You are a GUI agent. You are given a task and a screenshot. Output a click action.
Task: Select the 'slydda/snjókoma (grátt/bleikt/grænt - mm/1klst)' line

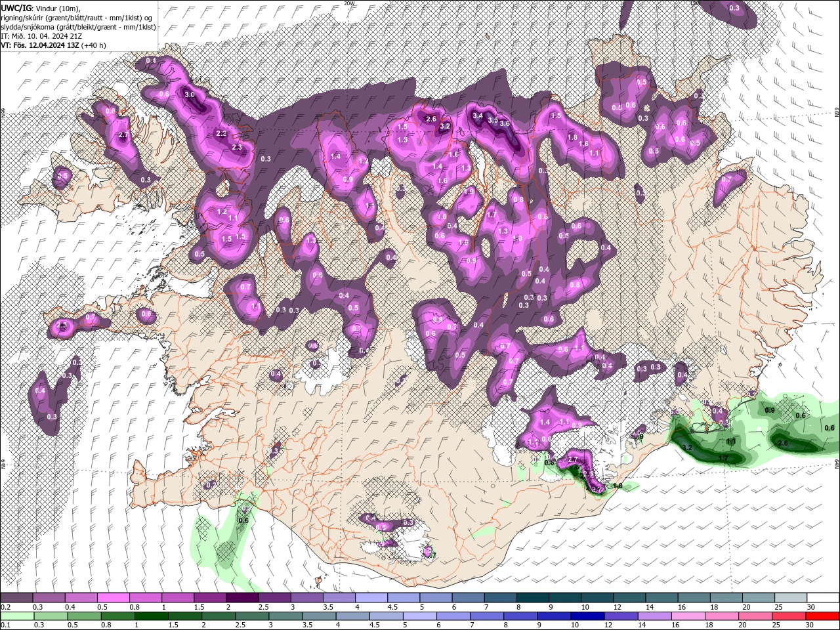click(x=78, y=27)
